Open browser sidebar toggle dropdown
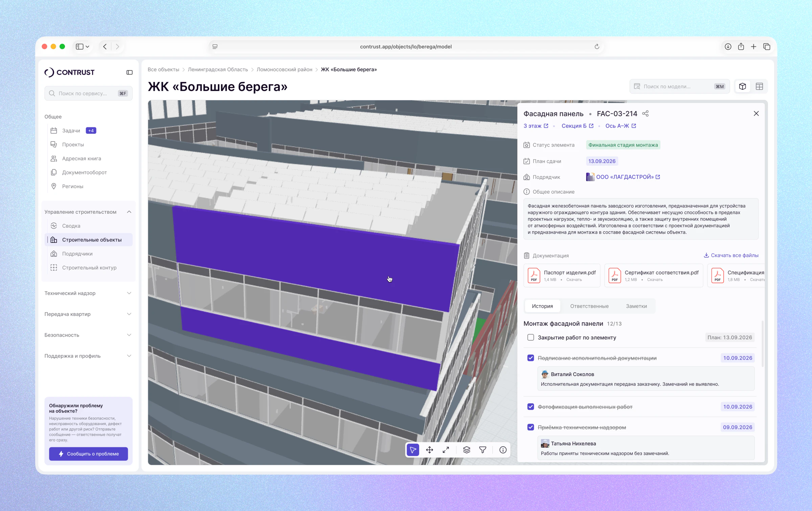Screen dimensions: 812x511 [x=83, y=47]
